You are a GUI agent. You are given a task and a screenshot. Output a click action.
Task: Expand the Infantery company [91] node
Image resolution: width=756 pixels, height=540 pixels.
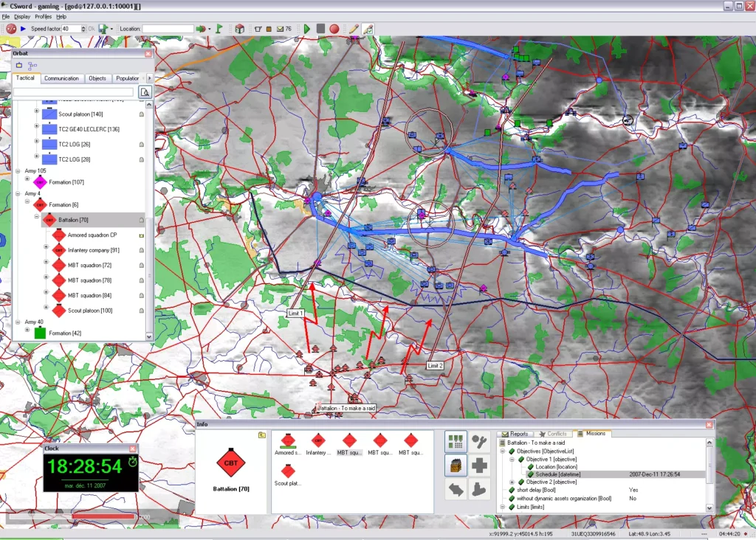pyautogui.click(x=46, y=251)
